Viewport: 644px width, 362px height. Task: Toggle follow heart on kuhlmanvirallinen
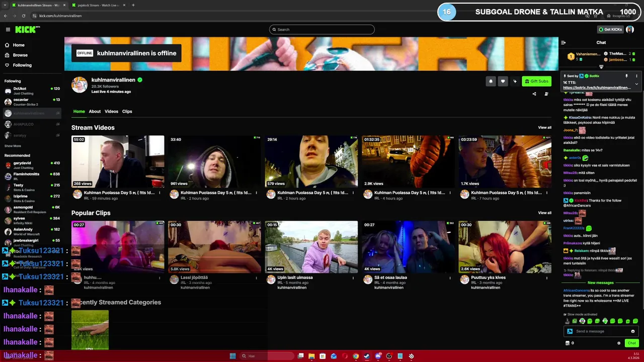(x=503, y=81)
